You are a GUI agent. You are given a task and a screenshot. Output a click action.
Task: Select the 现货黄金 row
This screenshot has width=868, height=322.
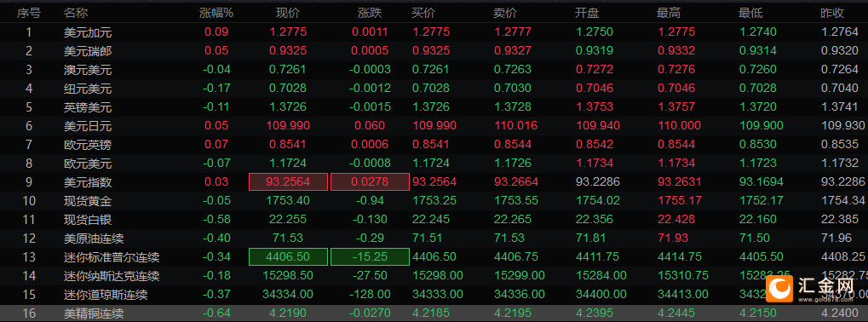(434, 200)
